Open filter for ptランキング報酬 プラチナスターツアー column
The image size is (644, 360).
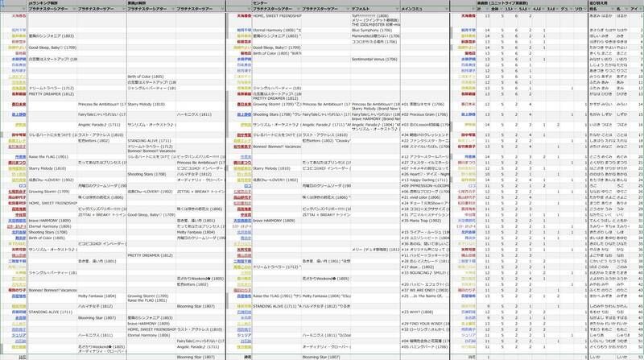click(123, 9)
